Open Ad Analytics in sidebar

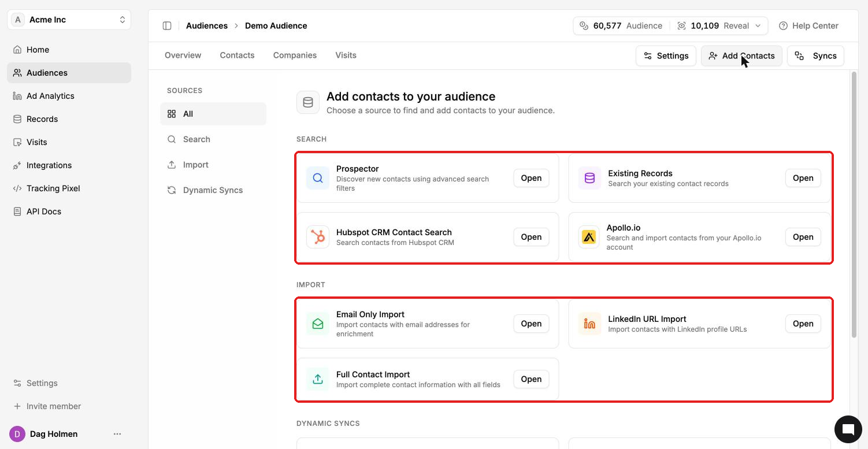click(x=69, y=96)
